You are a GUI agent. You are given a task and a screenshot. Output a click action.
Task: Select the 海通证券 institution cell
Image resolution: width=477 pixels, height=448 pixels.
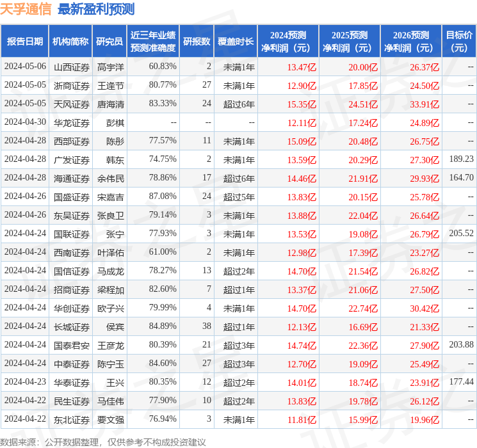[72, 179]
